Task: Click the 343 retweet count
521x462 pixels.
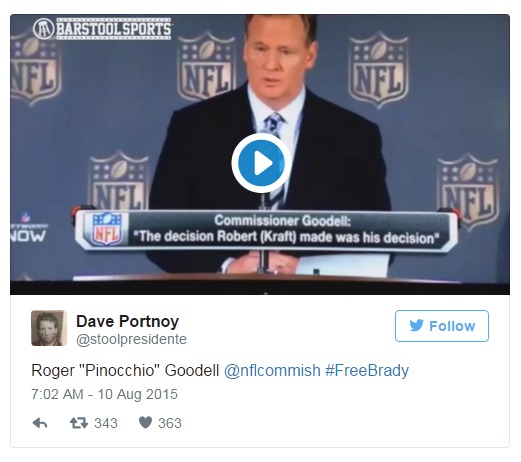Action: [106, 423]
